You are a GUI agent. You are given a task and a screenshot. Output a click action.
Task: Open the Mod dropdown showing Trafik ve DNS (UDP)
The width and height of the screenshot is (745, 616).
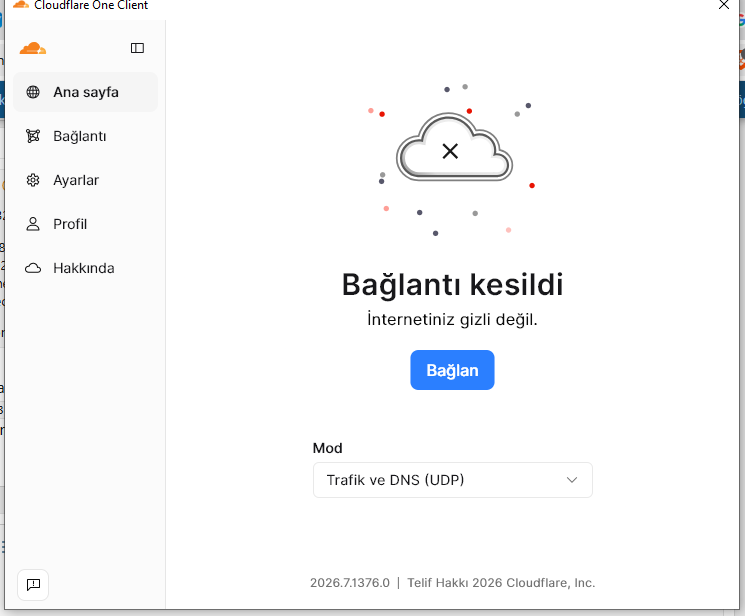point(453,480)
